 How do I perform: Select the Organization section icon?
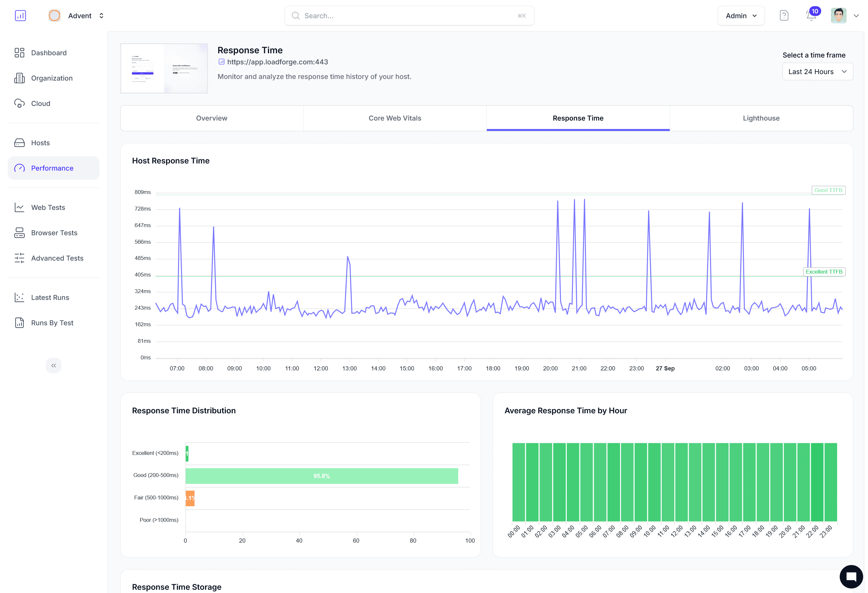point(20,78)
